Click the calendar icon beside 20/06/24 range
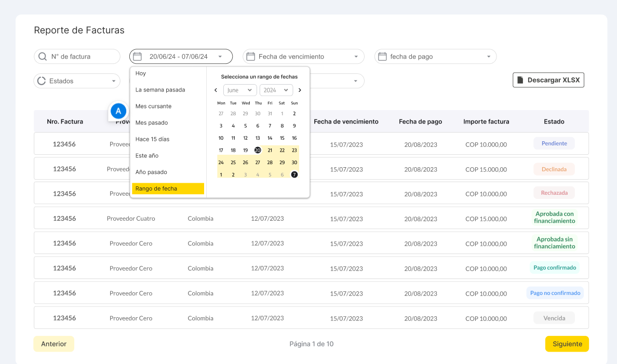Viewport: 617px width, 364px height. [138, 57]
